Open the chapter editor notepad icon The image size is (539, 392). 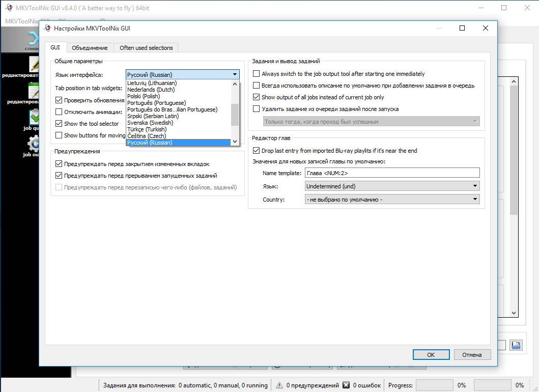tap(34, 90)
